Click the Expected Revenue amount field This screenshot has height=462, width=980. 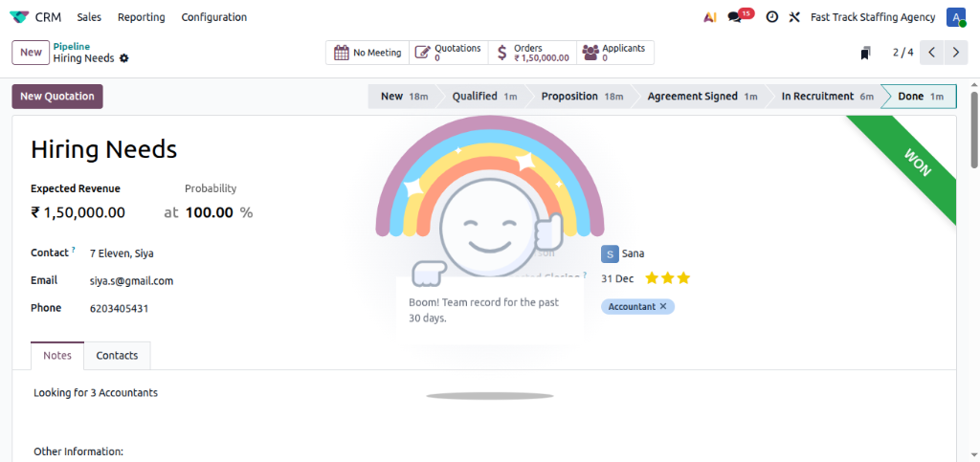click(78, 212)
